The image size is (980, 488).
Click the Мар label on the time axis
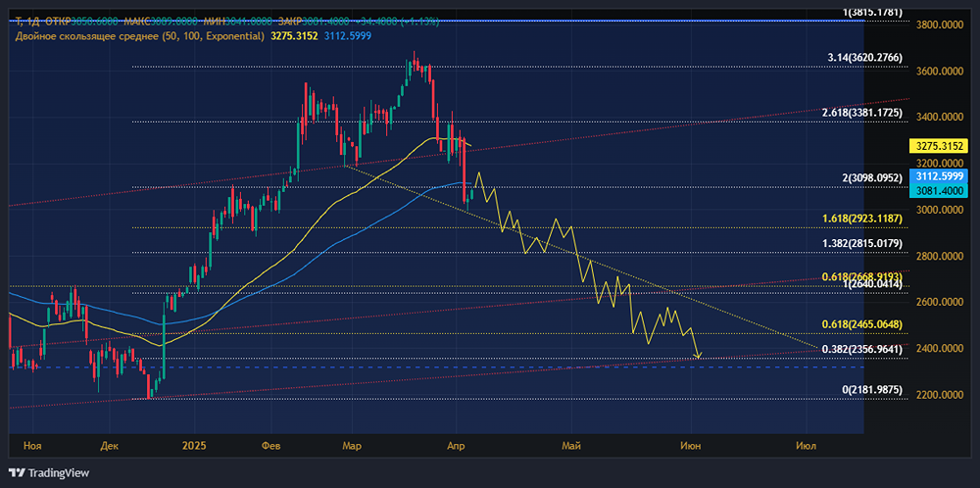(x=351, y=446)
